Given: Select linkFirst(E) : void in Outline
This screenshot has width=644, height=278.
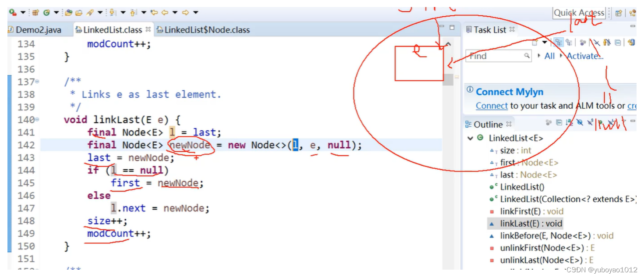Looking at the screenshot, I should [526, 211].
